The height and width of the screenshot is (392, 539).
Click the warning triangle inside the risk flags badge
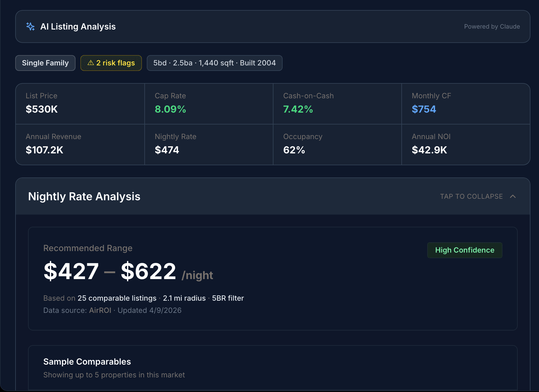[x=90, y=63]
